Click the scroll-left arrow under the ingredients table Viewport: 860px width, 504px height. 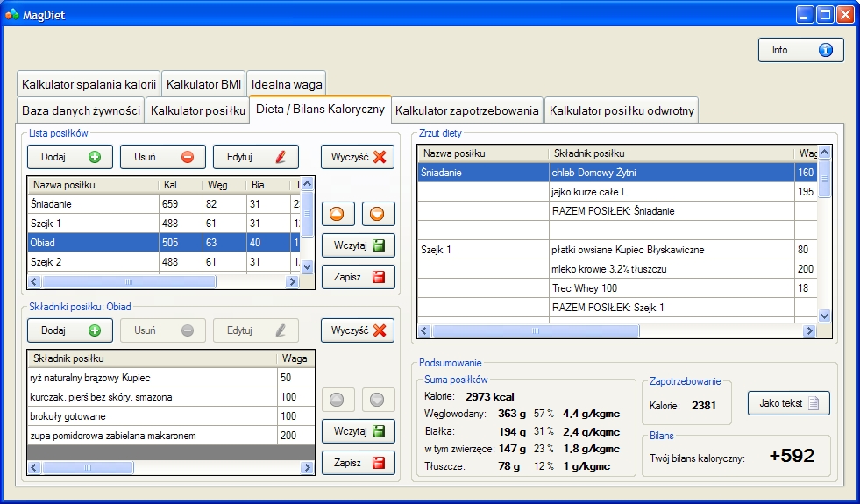pyautogui.click(x=34, y=468)
